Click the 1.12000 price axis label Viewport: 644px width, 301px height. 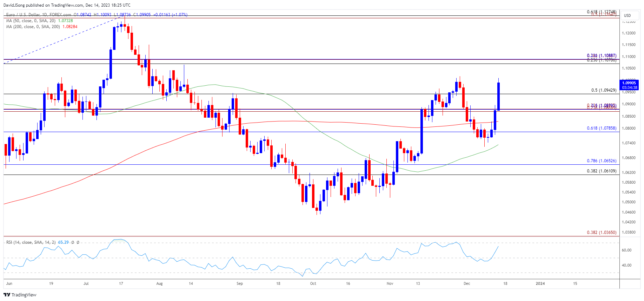pos(629,33)
